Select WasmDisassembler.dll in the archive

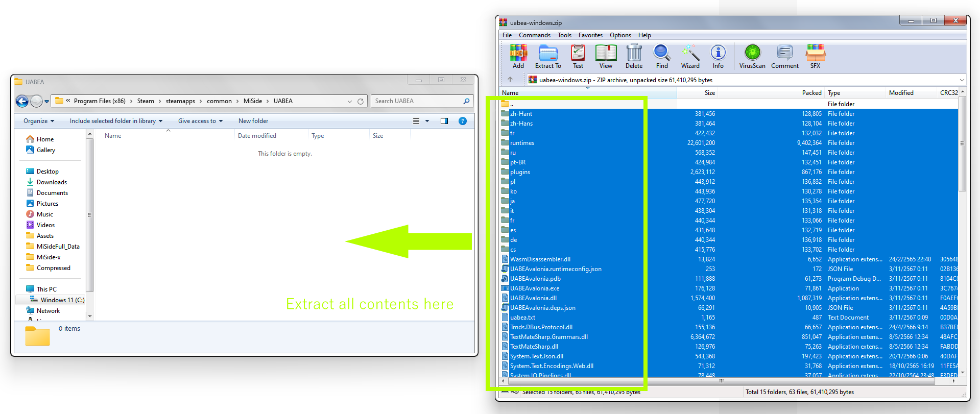click(x=729, y=259)
